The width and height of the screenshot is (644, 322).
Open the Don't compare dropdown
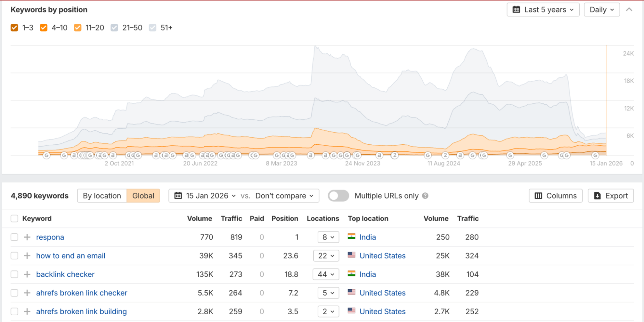coord(282,196)
